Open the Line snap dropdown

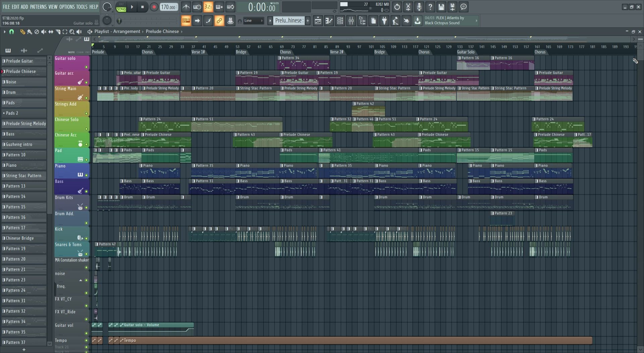[253, 21]
